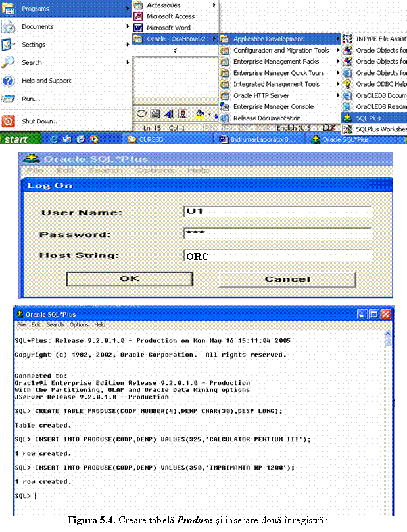The width and height of the screenshot is (407, 532).
Task: Expand the Accessories submenu
Action: pyautogui.click(x=176, y=5)
